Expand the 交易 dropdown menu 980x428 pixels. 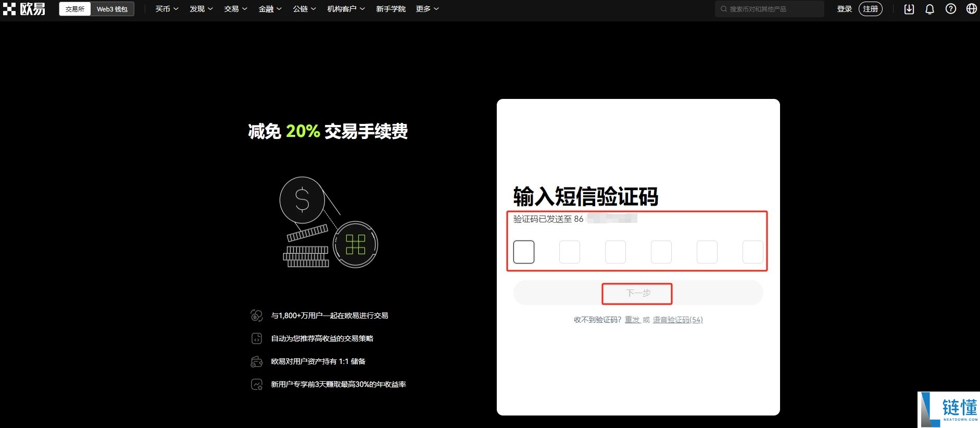[235, 9]
